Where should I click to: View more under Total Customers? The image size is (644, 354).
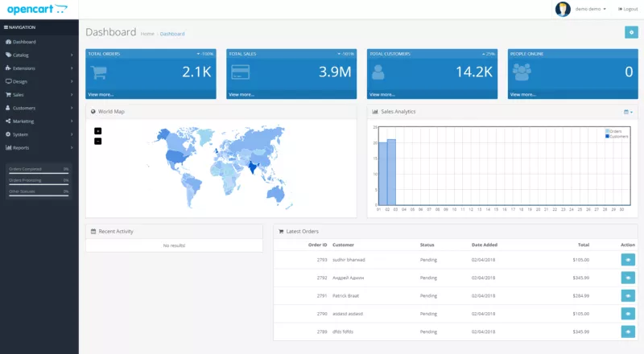[x=382, y=94]
